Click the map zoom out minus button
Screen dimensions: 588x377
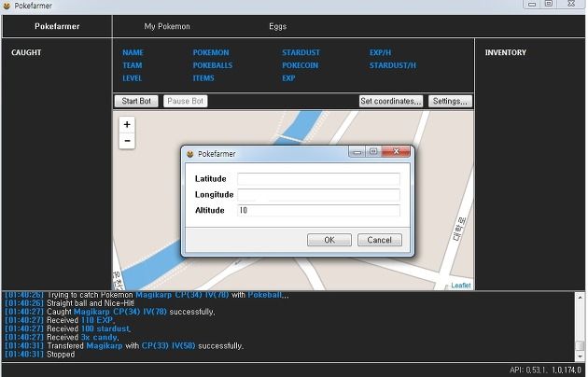[127, 141]
